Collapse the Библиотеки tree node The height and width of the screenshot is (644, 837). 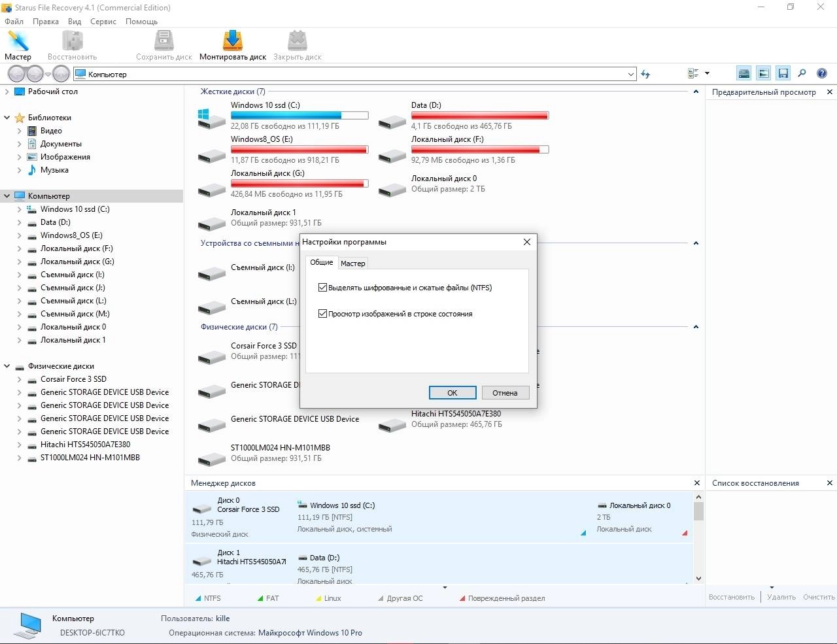click(x=7, y=118)
